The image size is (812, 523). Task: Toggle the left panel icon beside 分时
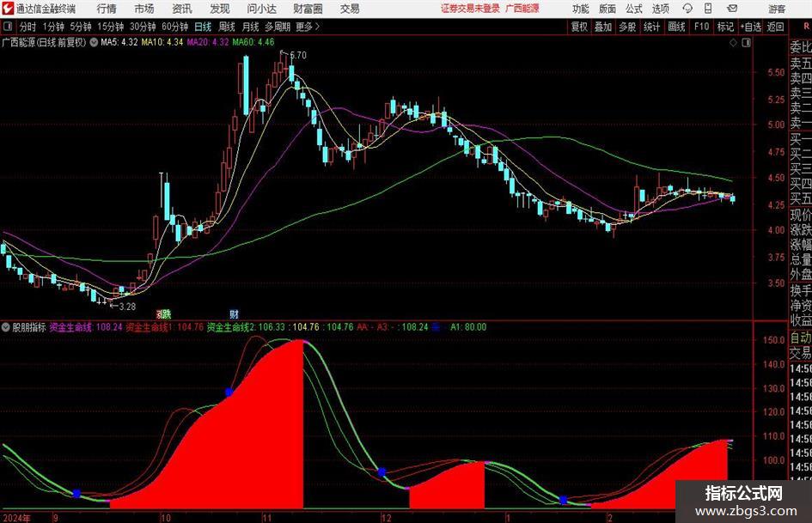(8, 27)
